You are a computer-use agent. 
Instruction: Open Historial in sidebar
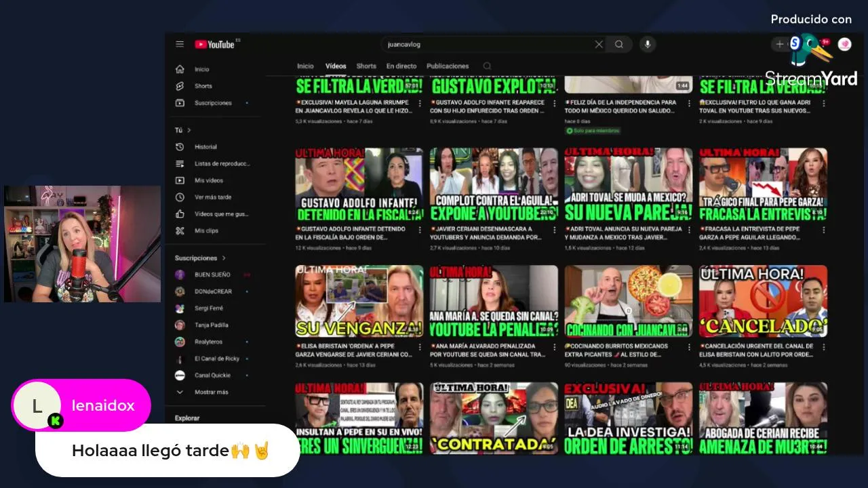[205, 146]
